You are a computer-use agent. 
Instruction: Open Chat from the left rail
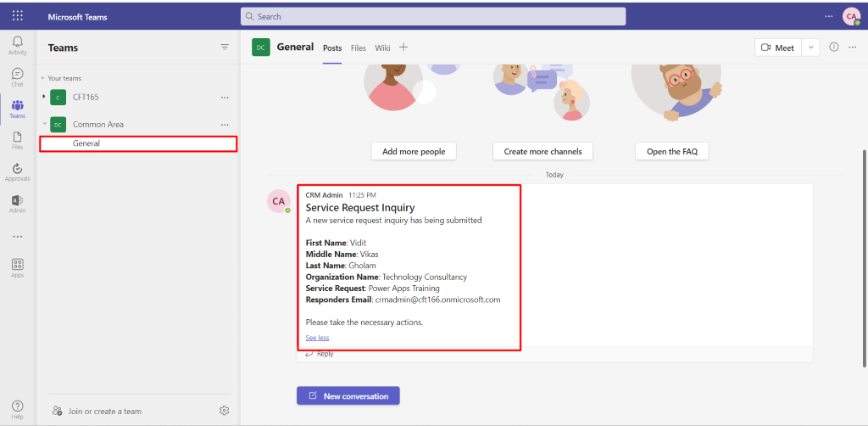pyautogui.click(x=17, y=76)
